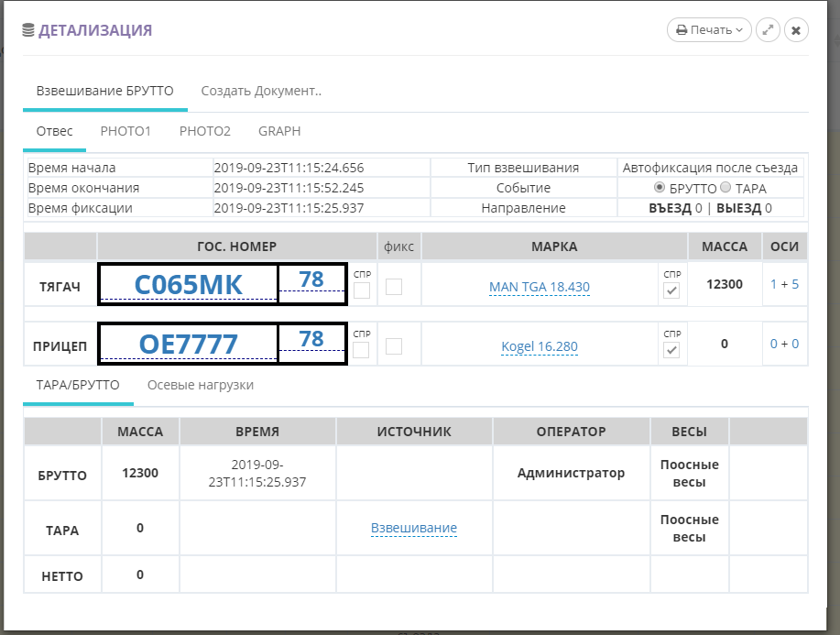Close the Детализация dialog
Screen dimensions: 840x635
[796, 30]
